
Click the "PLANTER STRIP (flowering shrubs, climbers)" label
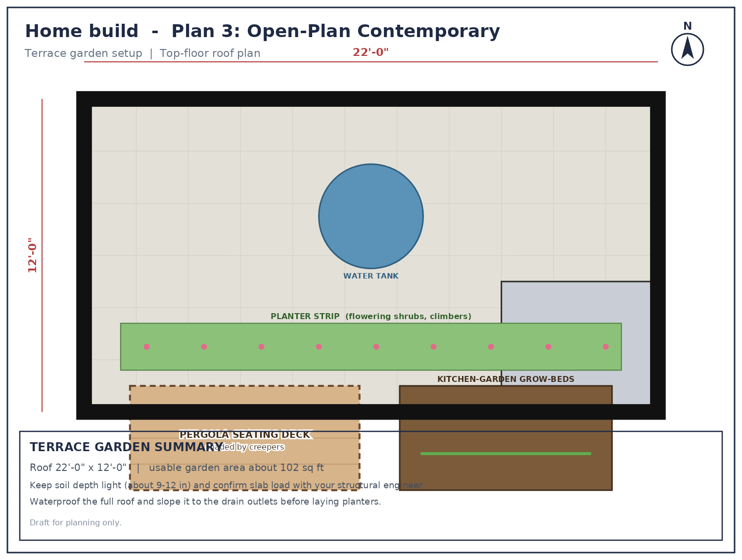(x=371, y=317)
